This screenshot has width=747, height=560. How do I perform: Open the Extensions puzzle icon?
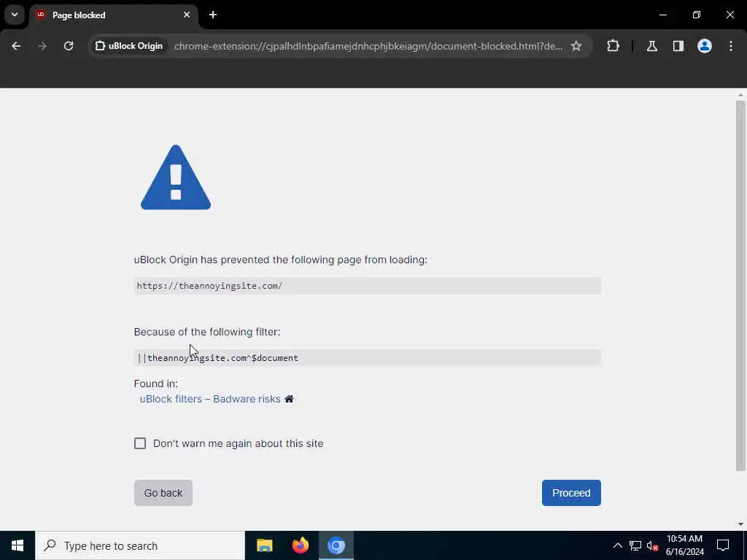(613, 46)
